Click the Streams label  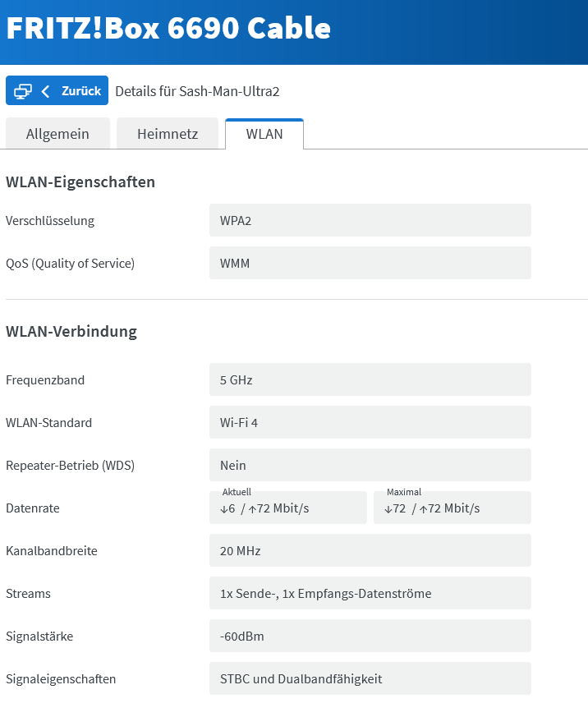click(x=29, y=594)
